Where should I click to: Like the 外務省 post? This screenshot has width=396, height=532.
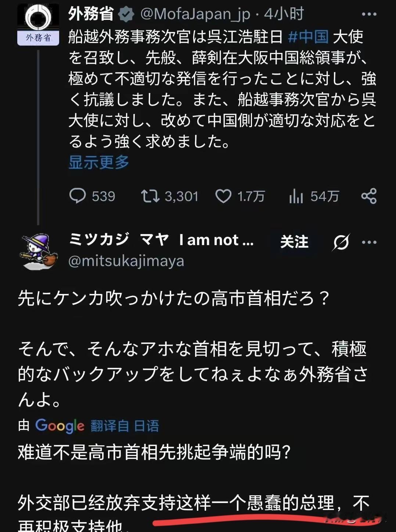coord(223,196)
